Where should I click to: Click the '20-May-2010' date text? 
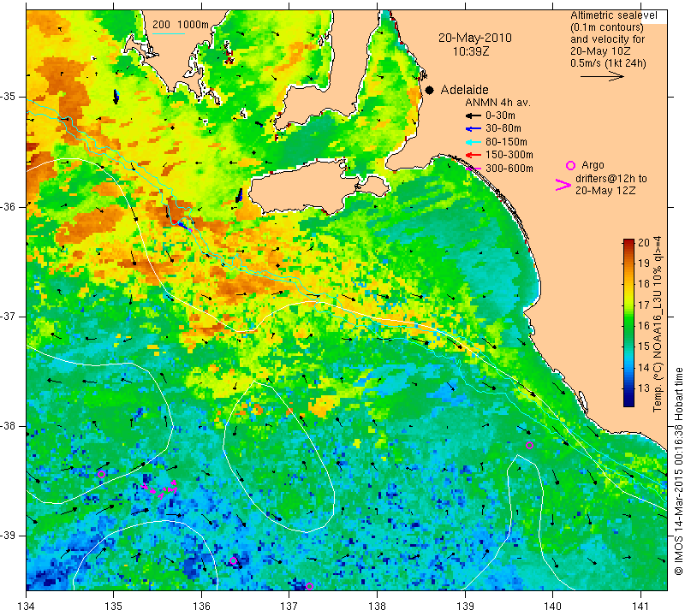point(475,38)
